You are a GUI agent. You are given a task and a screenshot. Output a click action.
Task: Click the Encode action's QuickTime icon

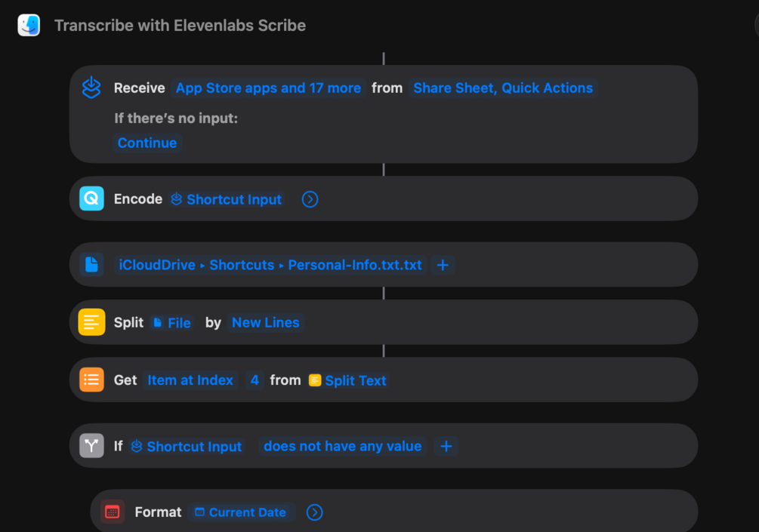tap(91, 198)
